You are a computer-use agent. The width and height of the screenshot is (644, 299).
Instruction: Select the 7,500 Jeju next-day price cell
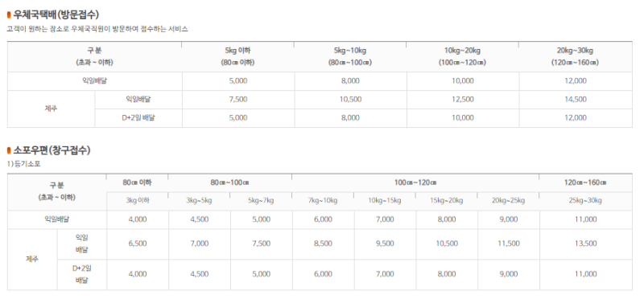point(238,99)
